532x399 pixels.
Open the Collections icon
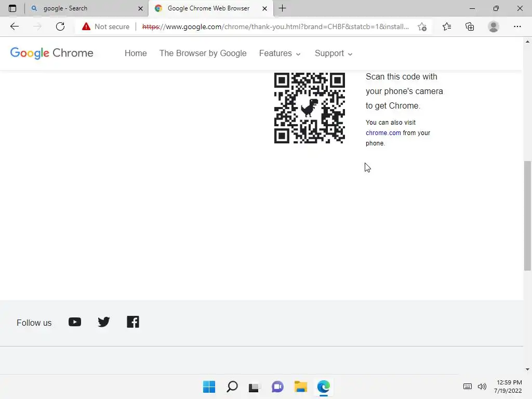pyautogui.click(x=470, y=26)
